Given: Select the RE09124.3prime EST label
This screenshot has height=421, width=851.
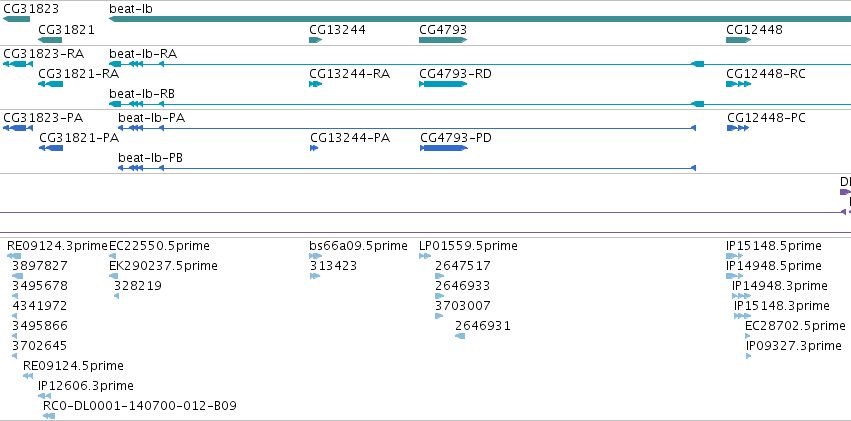Looking at the screenshot, I should coord(58,246).
